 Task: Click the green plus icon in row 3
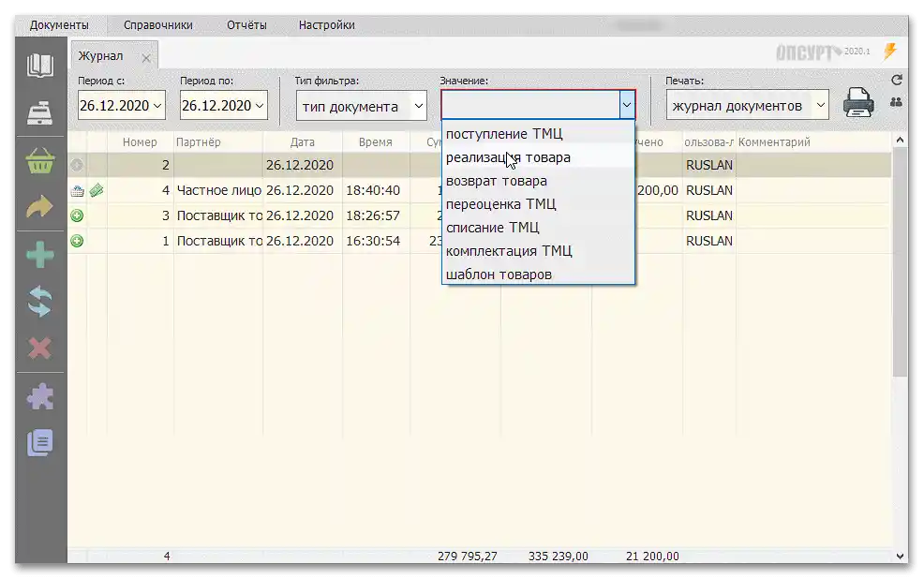pos(77,215)
